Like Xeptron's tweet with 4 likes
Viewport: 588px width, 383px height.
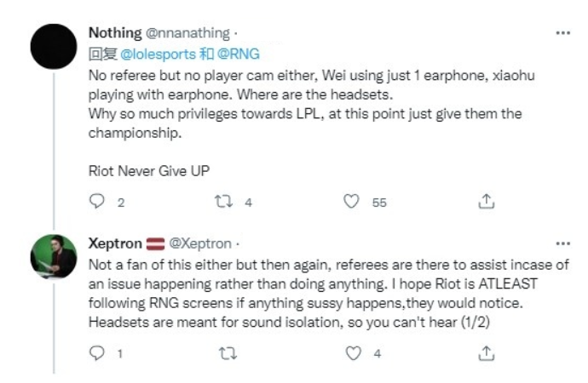pyautogui.click(x=350, y=352)
